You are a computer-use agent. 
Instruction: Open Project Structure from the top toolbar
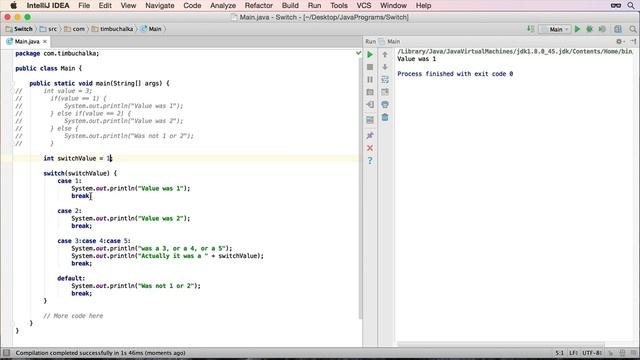pos(618,29)
